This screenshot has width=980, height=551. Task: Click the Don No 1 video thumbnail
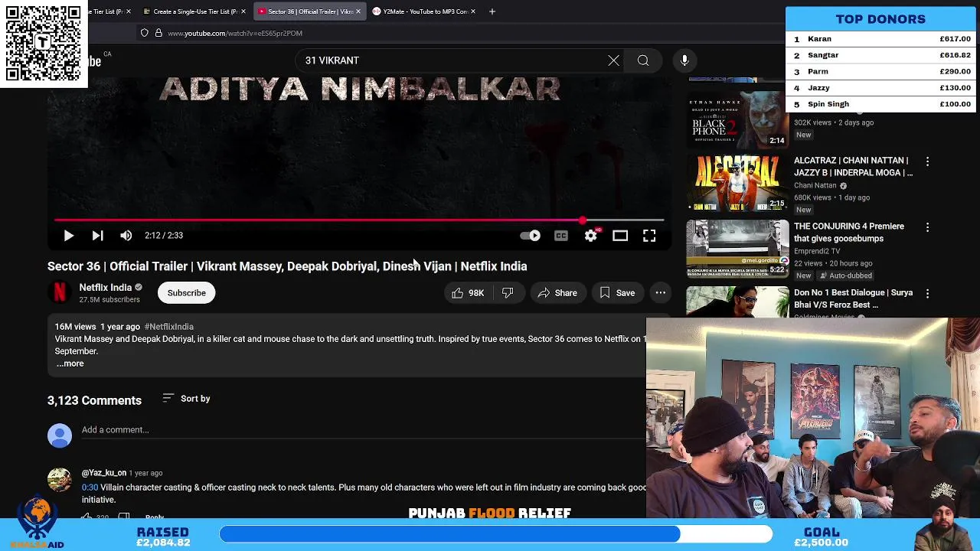[x=737, y=302]
